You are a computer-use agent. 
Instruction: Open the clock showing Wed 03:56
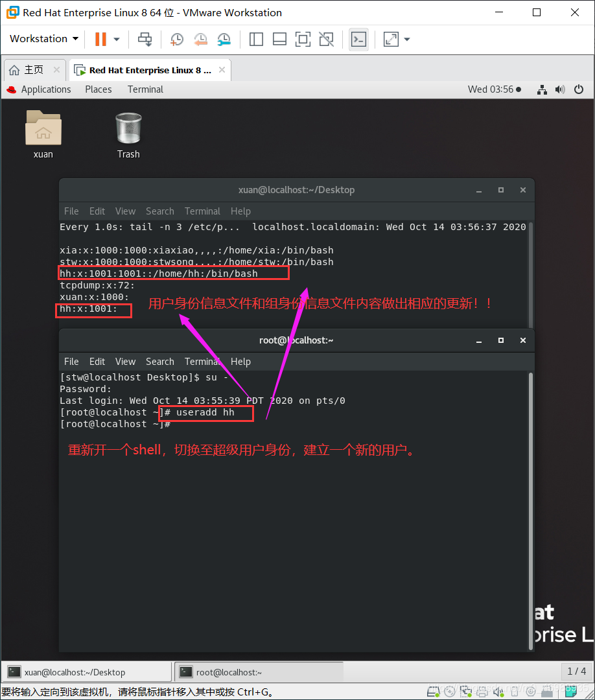[x=494, y=89]
